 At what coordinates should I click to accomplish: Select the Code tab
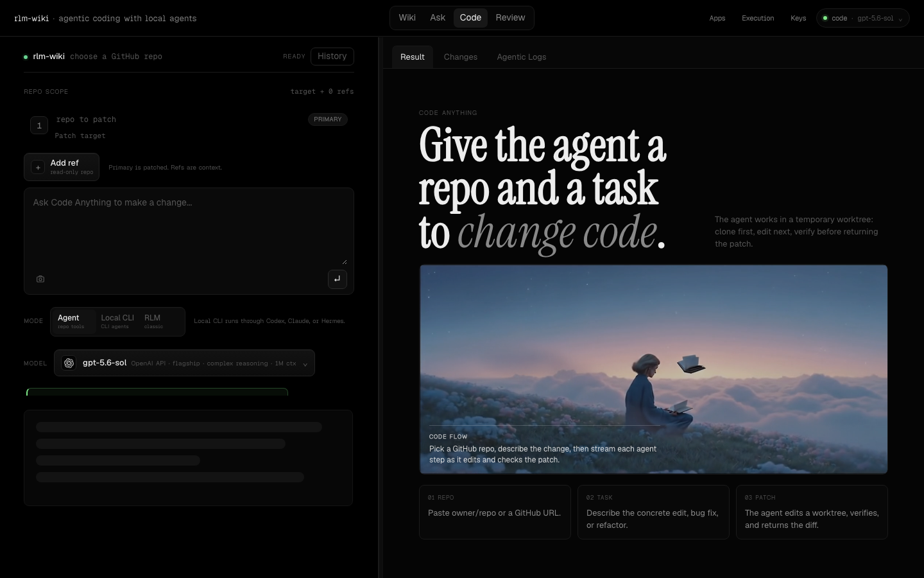[x=470, y=18]
